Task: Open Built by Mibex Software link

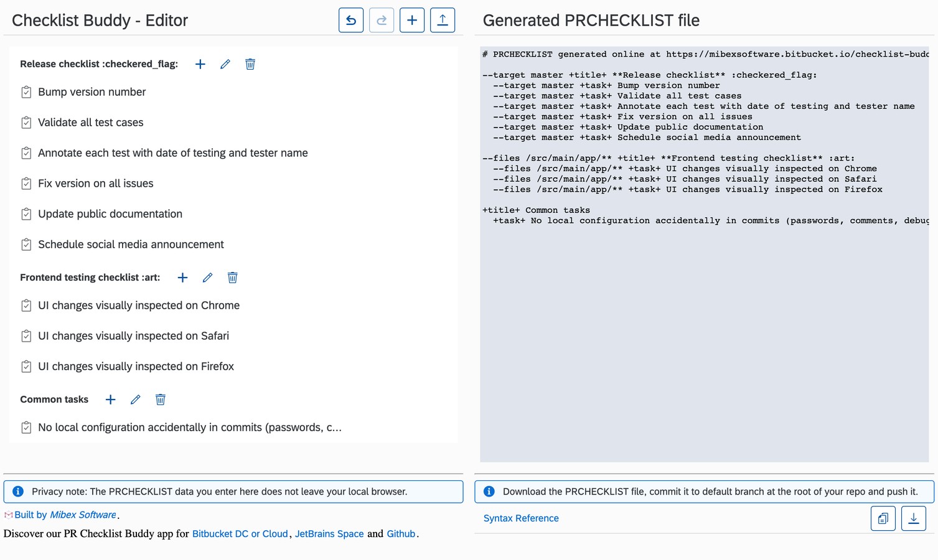Action: [65, 515]
